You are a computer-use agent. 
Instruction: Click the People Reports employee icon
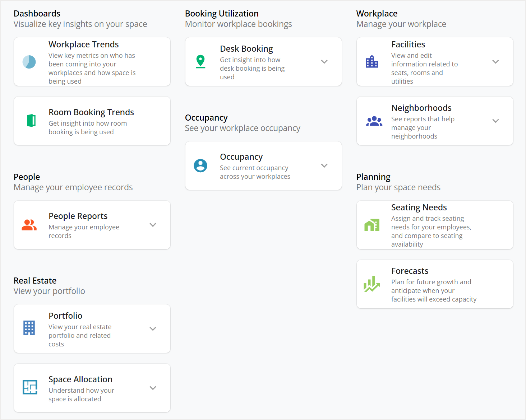click(29, 225)
